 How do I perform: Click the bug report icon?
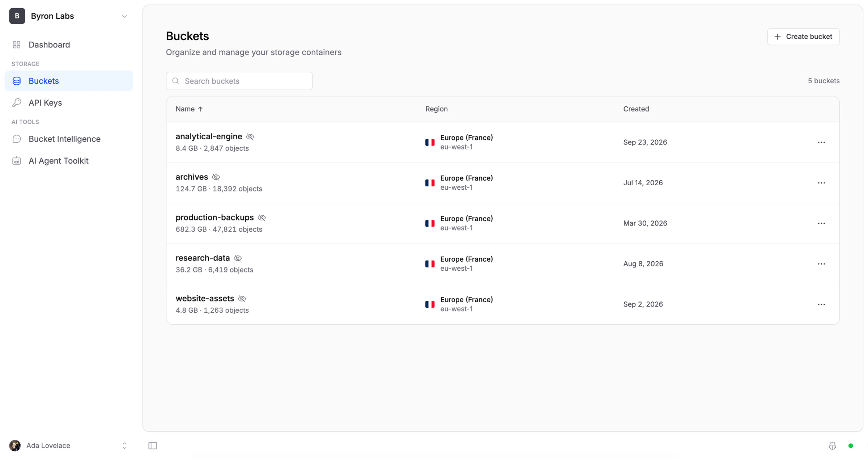coord(832,446)
